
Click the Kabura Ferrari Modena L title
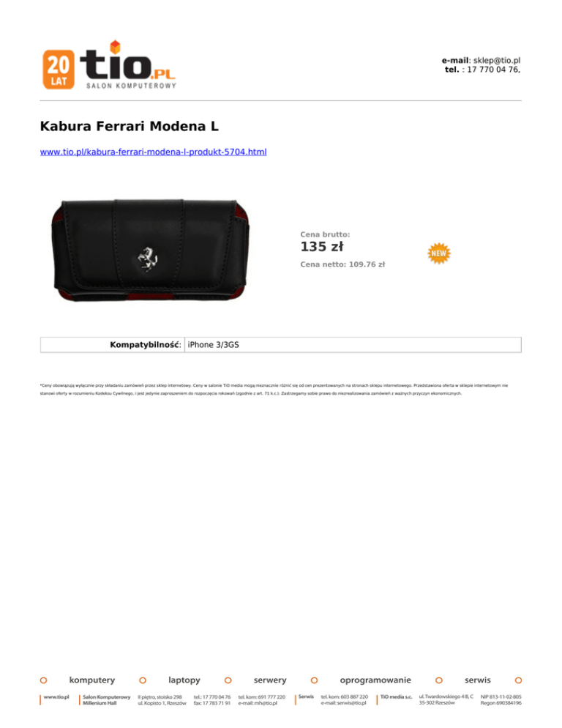pos(129,126)
